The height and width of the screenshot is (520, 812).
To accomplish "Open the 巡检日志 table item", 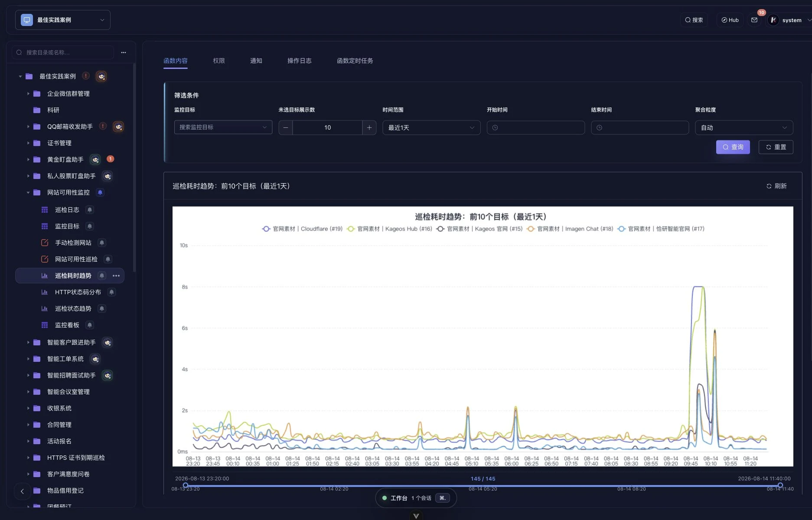I will point(67,210).
